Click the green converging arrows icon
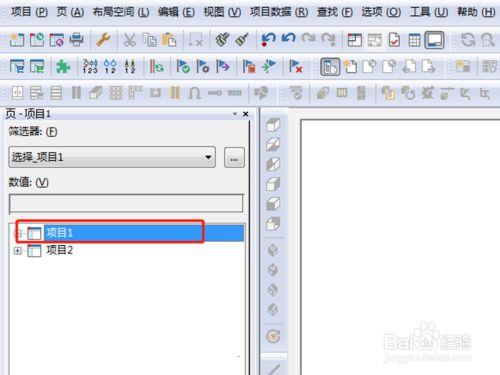This screenshot has height=375, width=500. (269, 66)
